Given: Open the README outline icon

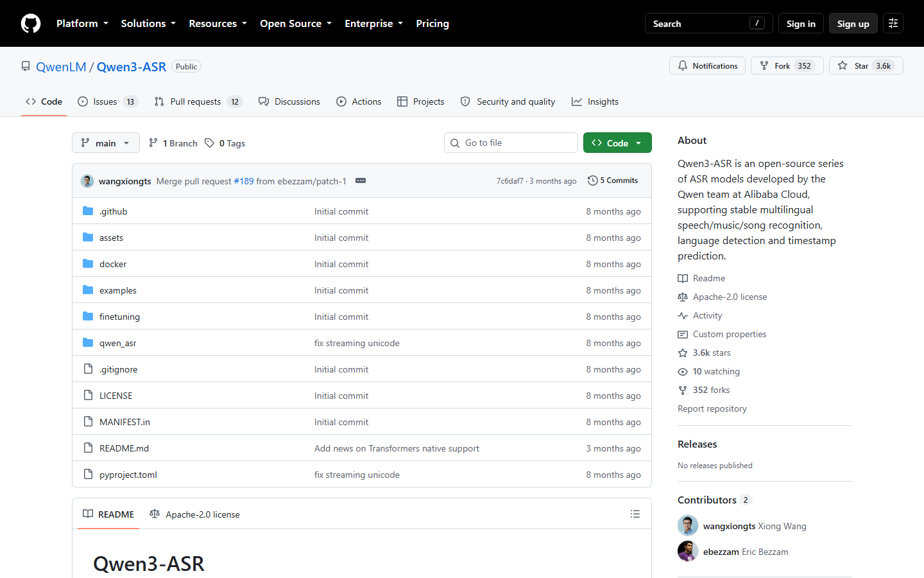Looking at the screenshot, I should click(635, 514).
